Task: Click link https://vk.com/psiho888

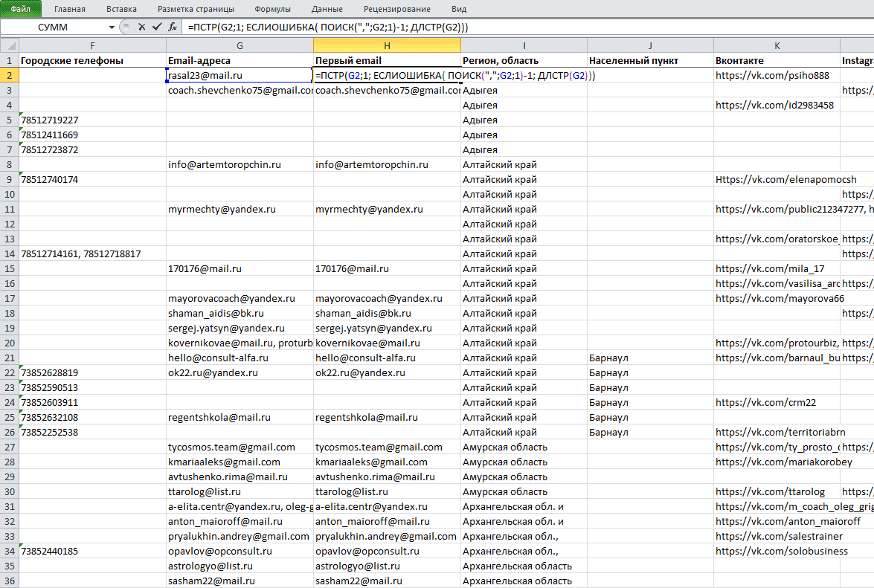Action: click(773, 75)
